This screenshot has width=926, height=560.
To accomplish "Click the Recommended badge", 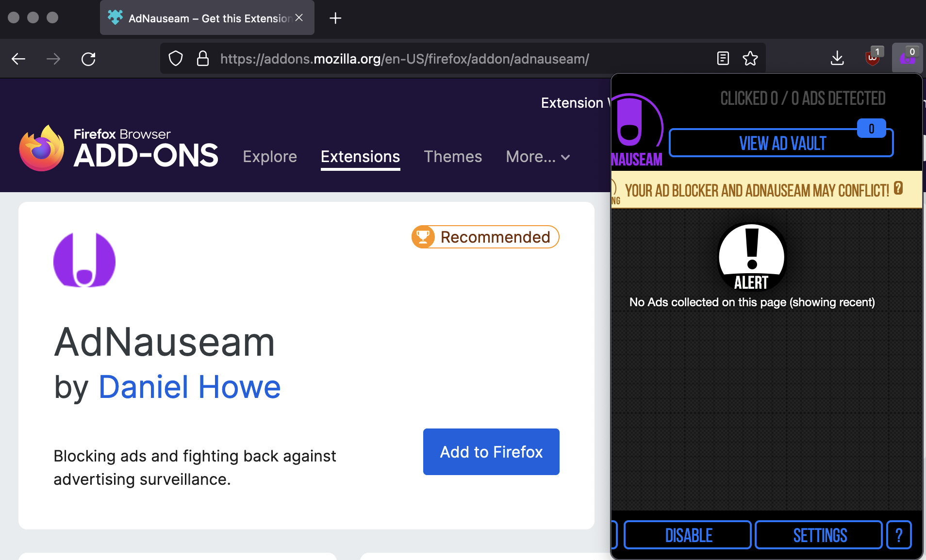I will [485, 237].
